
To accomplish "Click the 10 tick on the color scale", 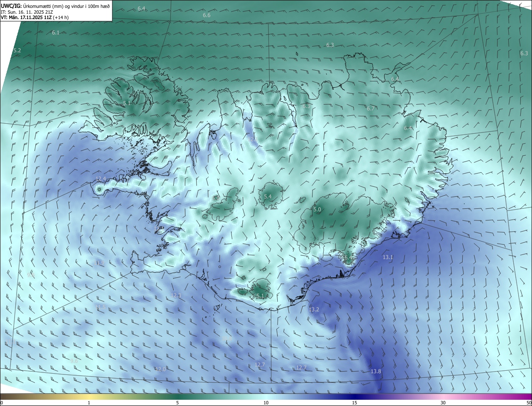I will [x=266, y=403].
